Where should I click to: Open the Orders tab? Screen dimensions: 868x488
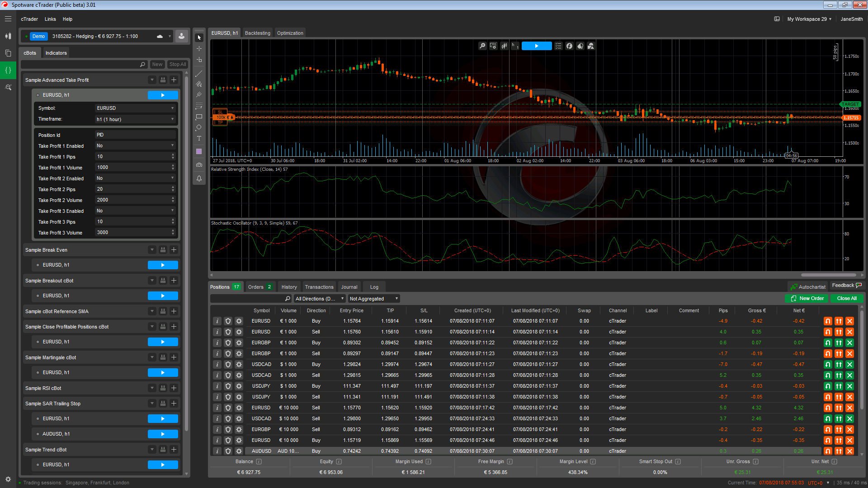pos(260,287)
